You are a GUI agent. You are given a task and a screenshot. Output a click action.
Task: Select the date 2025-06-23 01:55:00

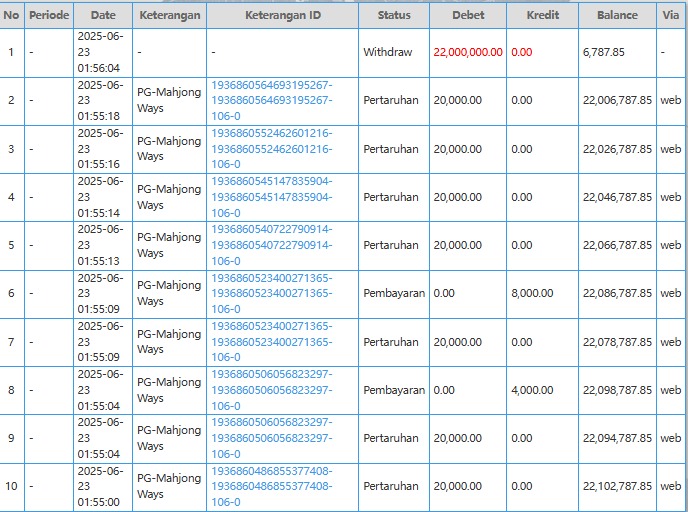click(100, 487)
